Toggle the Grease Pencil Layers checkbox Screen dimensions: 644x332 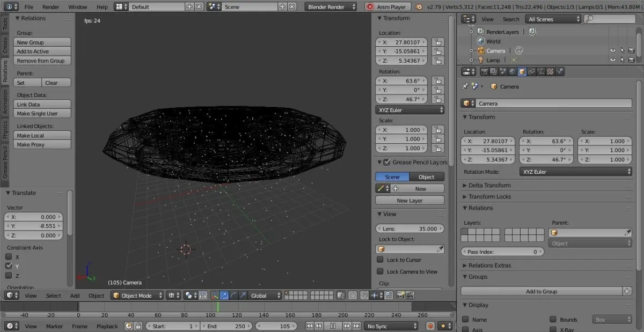click(386, 162)
